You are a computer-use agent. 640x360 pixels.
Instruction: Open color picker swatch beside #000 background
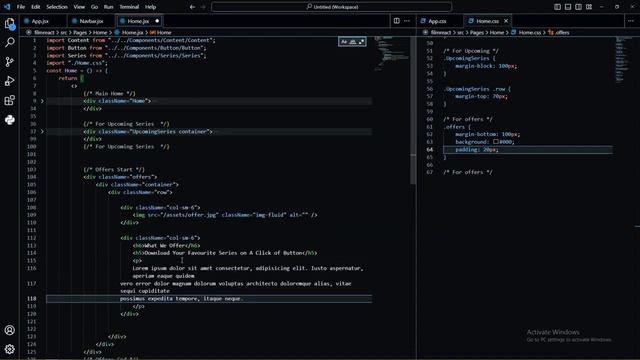click(496, 142)
